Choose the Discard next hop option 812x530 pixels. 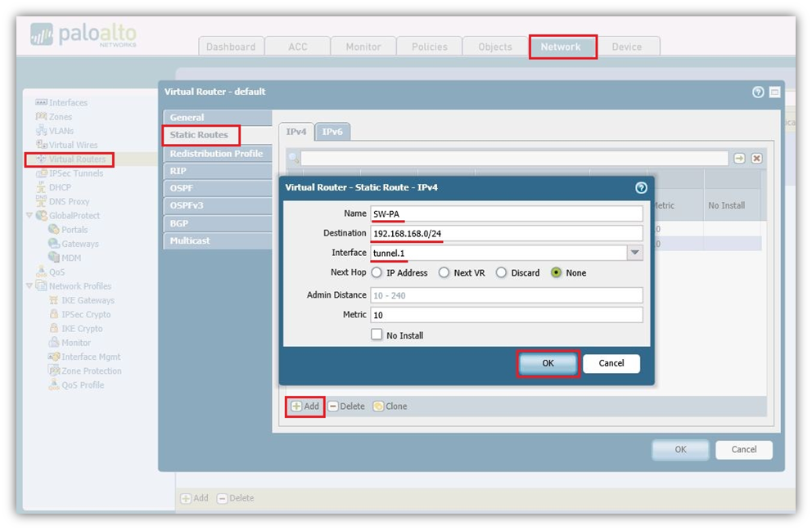[x=502, y=273]
